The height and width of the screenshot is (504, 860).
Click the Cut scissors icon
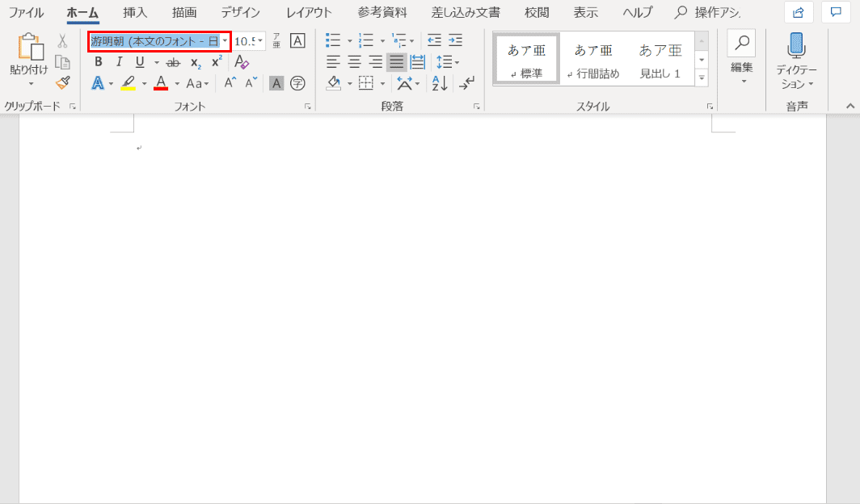tap(62, 41)
